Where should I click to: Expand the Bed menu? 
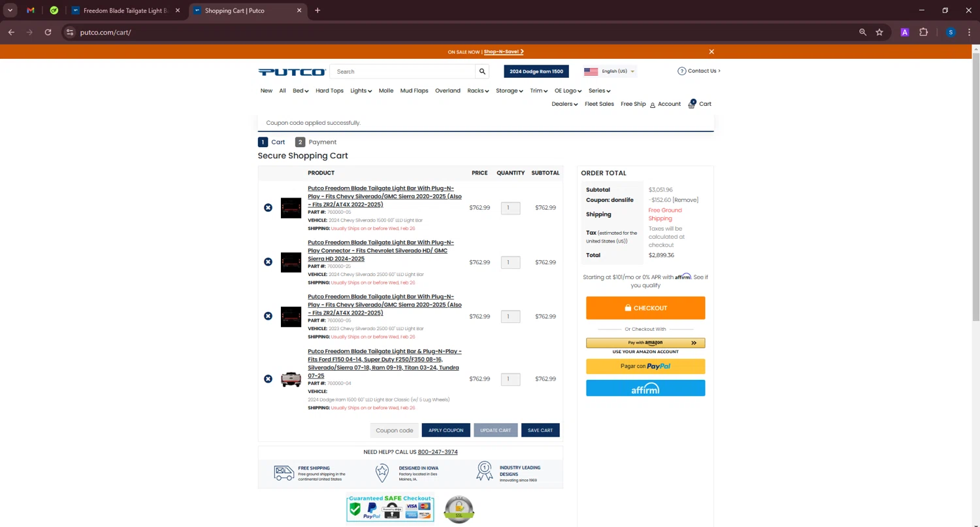(x=301, y=91)
